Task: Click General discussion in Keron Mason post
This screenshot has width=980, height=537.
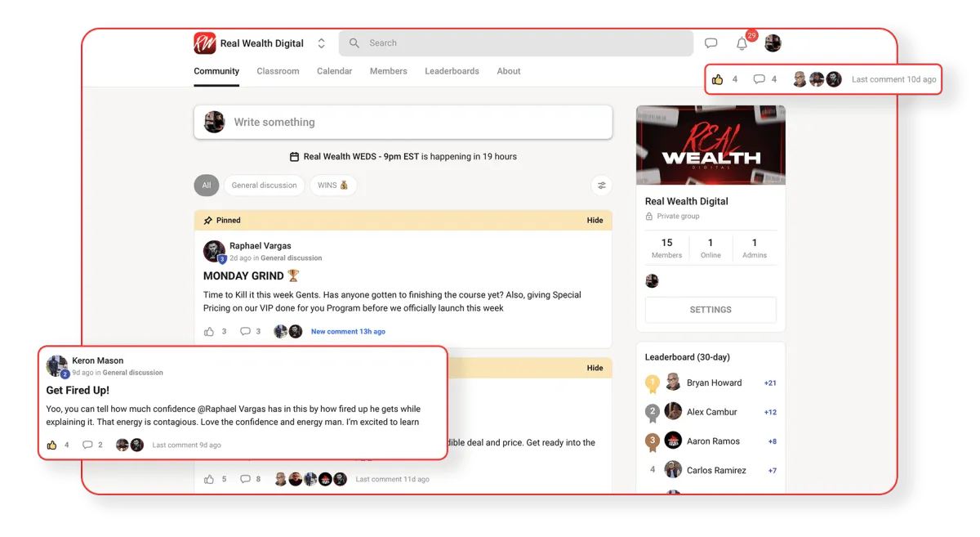Action: 133,373
